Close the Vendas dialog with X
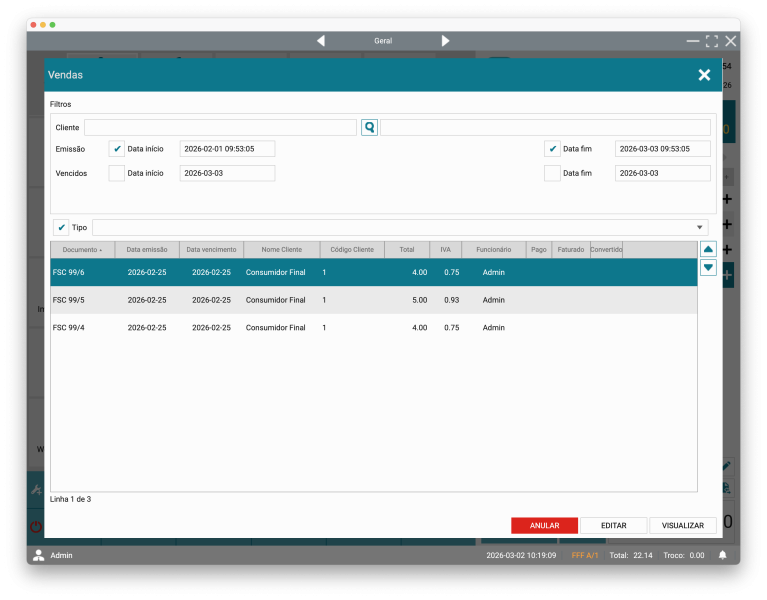The image size is (767, 600). click(x=704, y=75)
